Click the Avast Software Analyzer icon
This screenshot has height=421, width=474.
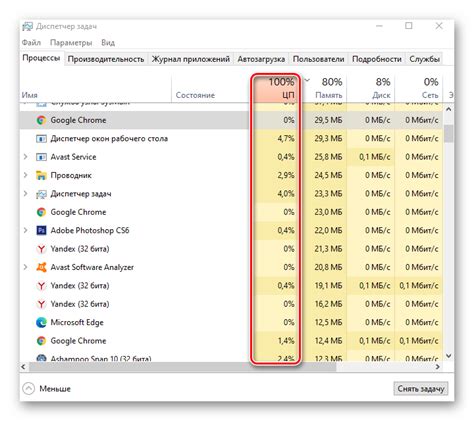coord(41,267)
